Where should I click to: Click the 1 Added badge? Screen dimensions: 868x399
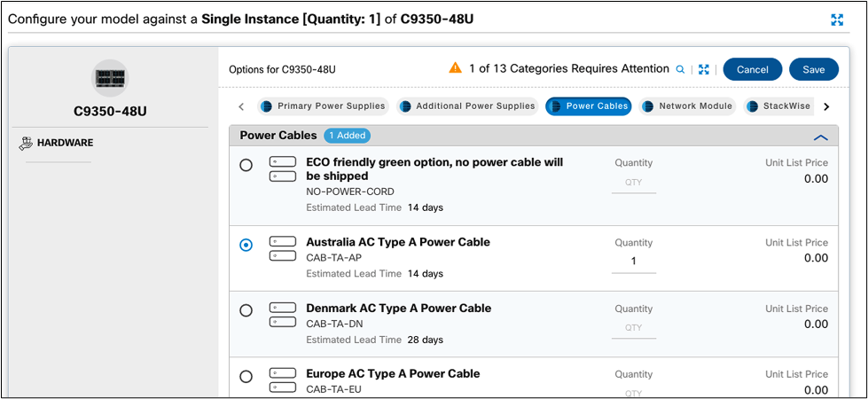coord(347,136)
